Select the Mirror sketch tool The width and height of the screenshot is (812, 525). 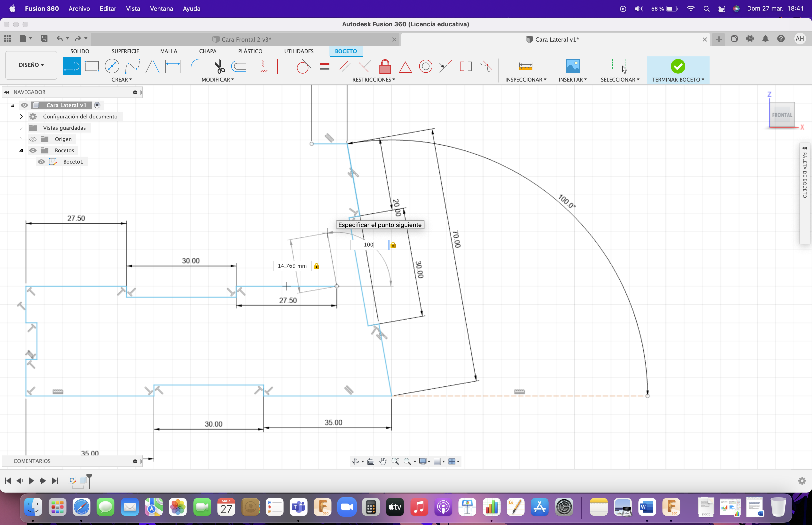[152, 66]
